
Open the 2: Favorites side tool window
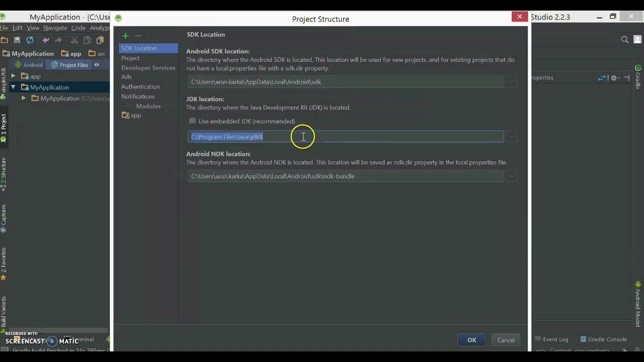tap(4, 263)
